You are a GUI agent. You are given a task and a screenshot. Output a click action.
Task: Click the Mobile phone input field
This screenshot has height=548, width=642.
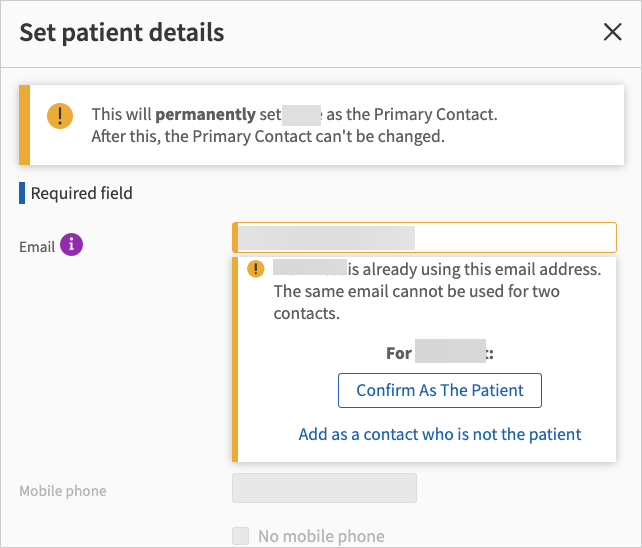324,489
